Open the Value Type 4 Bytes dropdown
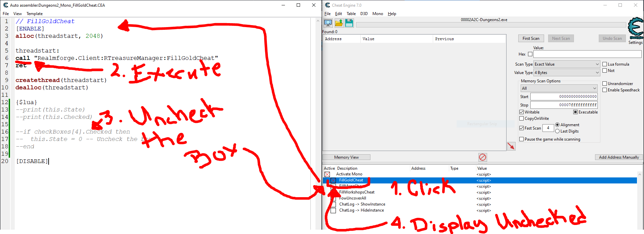644x234 pixels. [x=567, y=73]
